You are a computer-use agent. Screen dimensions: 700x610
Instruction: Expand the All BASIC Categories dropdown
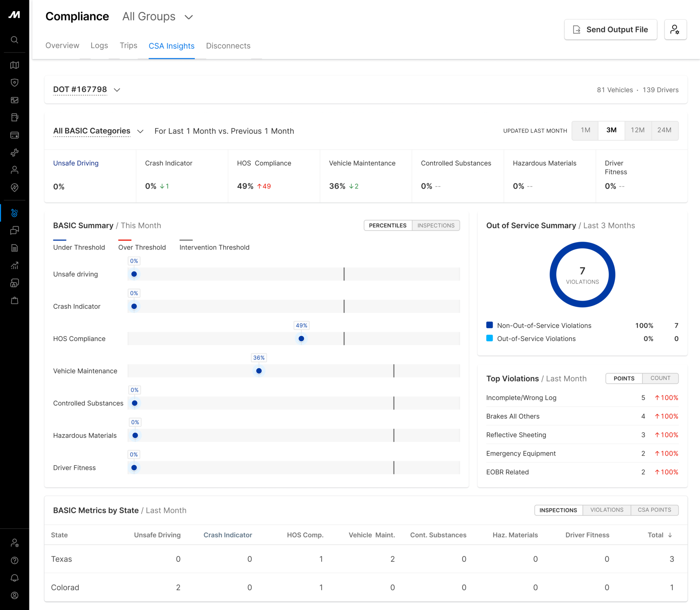(x=98, y=131)
